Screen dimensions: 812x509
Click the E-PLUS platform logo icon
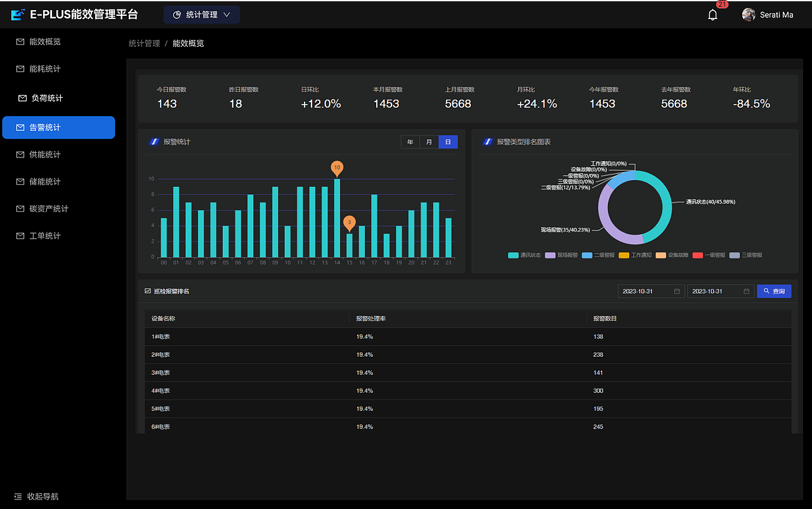[18, 14]
